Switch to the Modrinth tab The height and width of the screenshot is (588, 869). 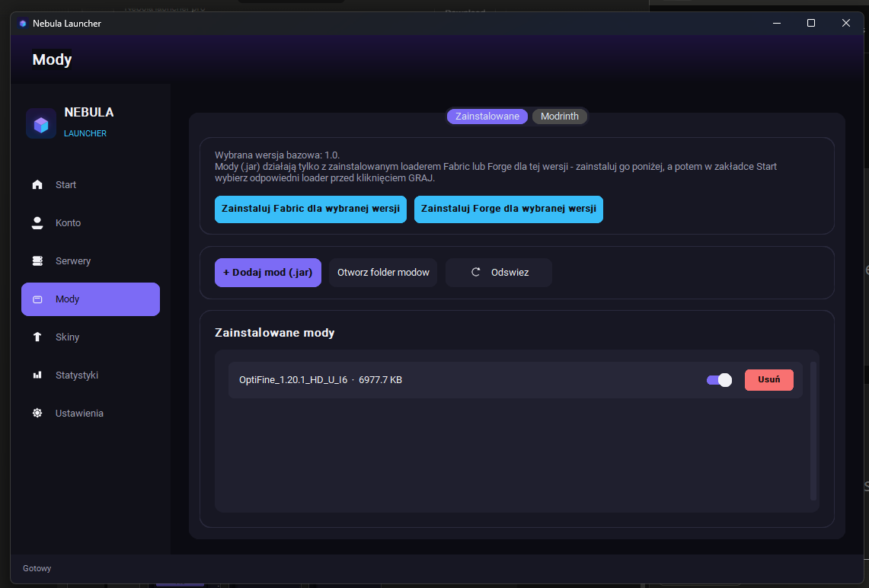click(x=559, y=117)
